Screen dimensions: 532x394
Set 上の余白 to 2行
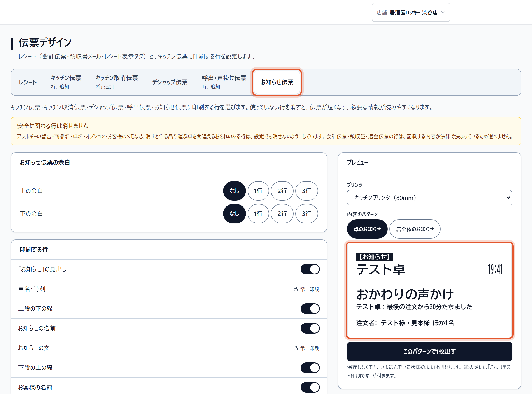282,191
